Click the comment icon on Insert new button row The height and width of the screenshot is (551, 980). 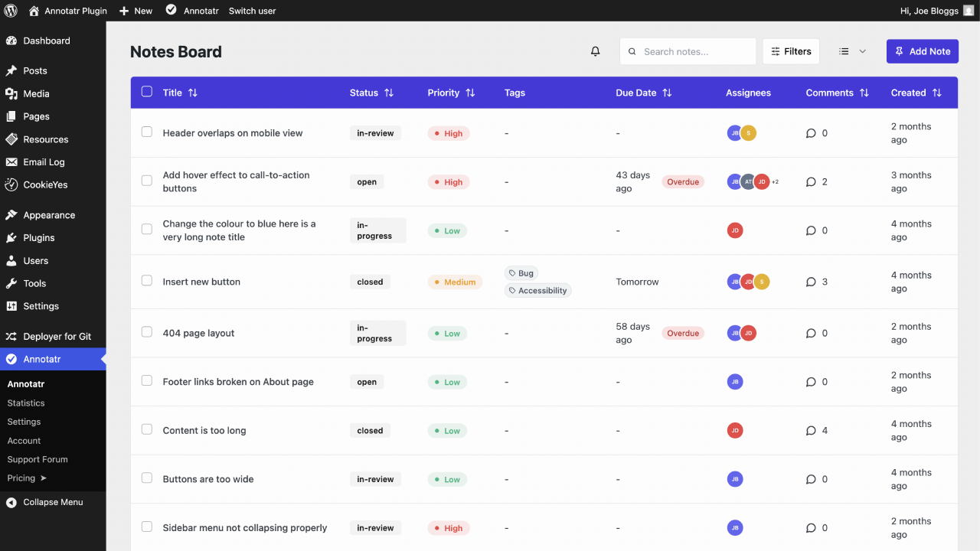point(811,282)
